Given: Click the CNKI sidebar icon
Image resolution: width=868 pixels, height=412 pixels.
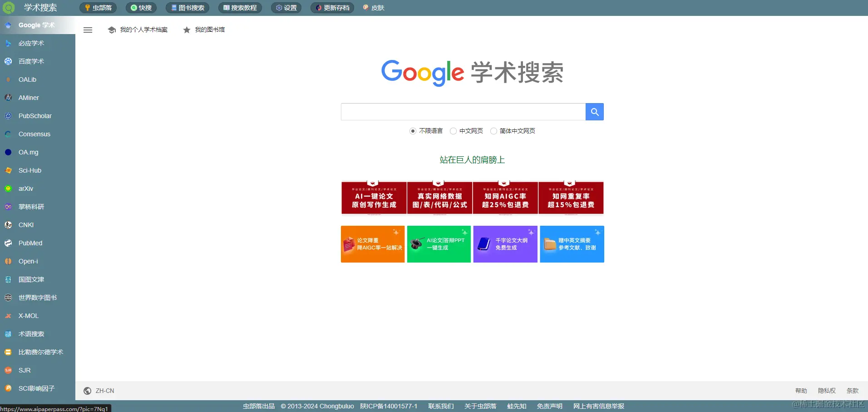Looking at the screenshot, I should 8,225.
